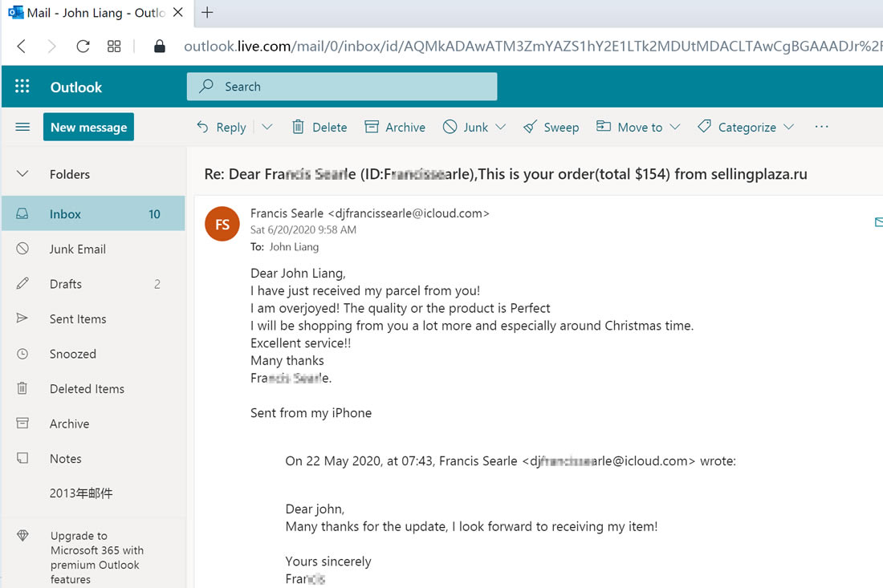Click inside the Search box
883x588 pixels.
coord(342,87)
